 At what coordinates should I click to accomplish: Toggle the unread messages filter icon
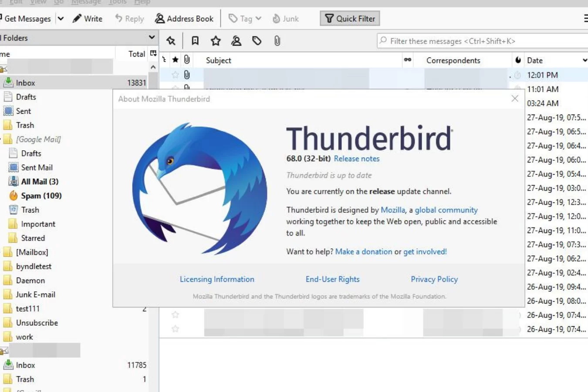pyautogui.click(x=195, y=41)
